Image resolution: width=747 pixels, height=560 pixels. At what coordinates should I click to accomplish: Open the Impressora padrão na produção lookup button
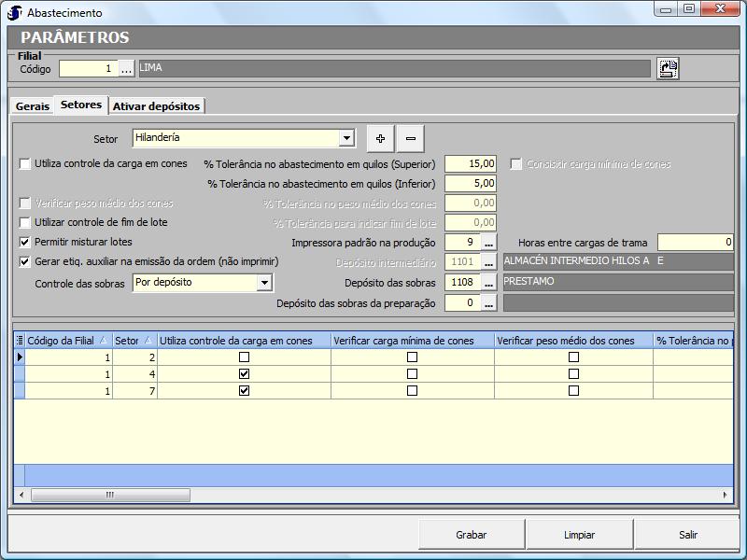(x=488, y=243)
